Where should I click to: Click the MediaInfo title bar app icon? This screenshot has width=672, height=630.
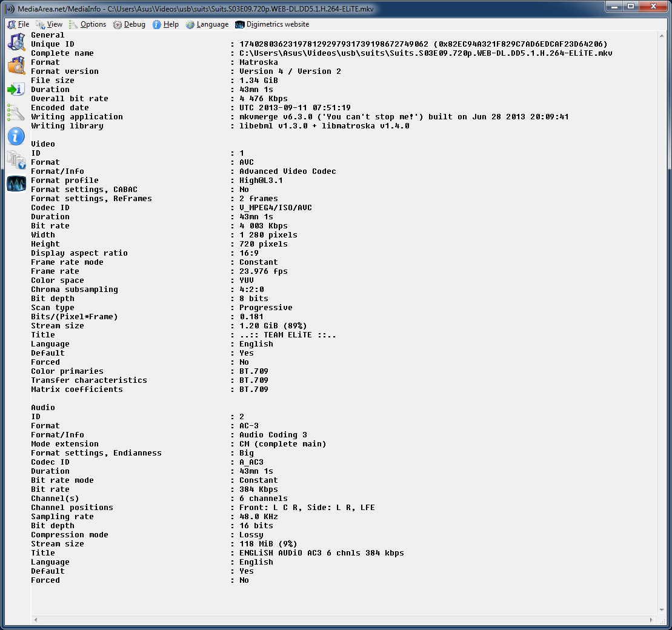(x=10, y=8)
